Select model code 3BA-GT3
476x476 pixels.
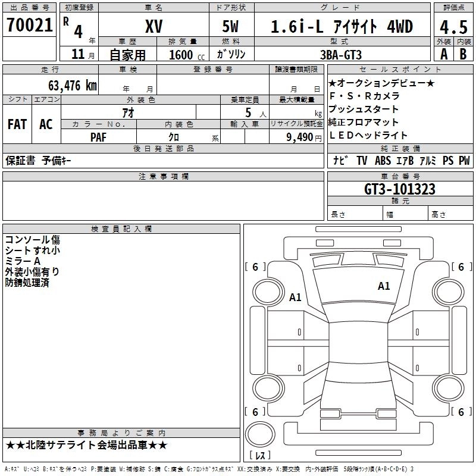click(341, 55)
